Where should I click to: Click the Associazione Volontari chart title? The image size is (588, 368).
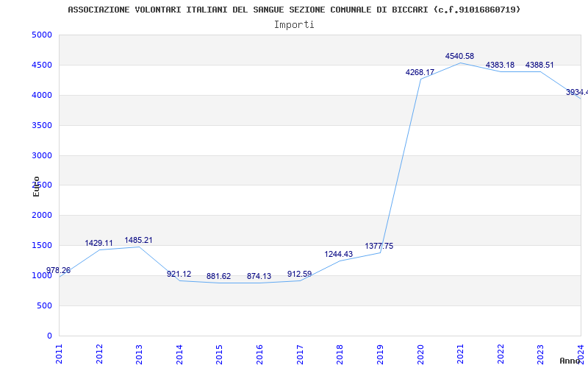point(294,10)
